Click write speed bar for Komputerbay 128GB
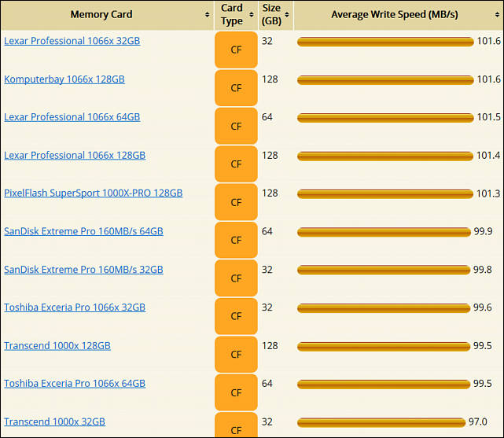Viewport: 504px width, 438px height. tap(385, 80)
